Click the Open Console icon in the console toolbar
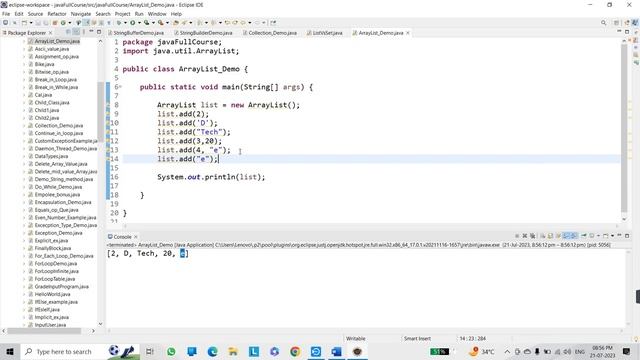Screen dimensions: 640x360 point(605,236)
